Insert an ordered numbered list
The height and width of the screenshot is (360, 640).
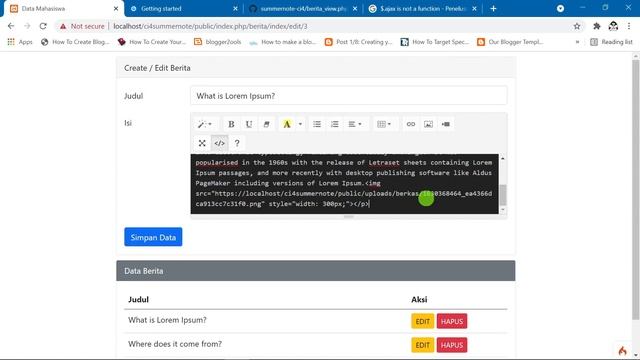point(334,124)
